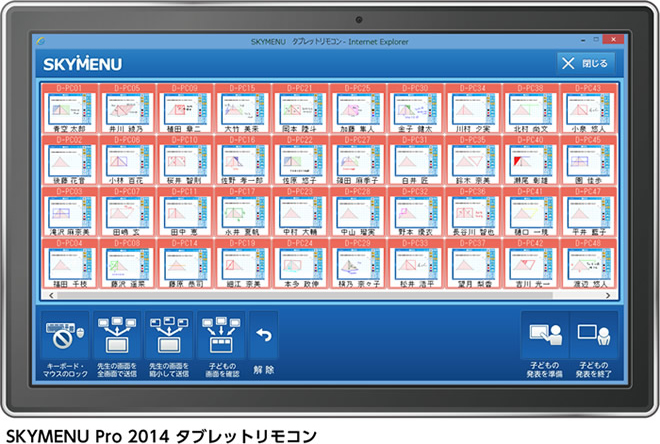Image resolution: width=660 pixels, height=444 pixels.
Task: Lock keyboard and mouse (キーボード・マウスのロック)
Action: pos(65,335)
